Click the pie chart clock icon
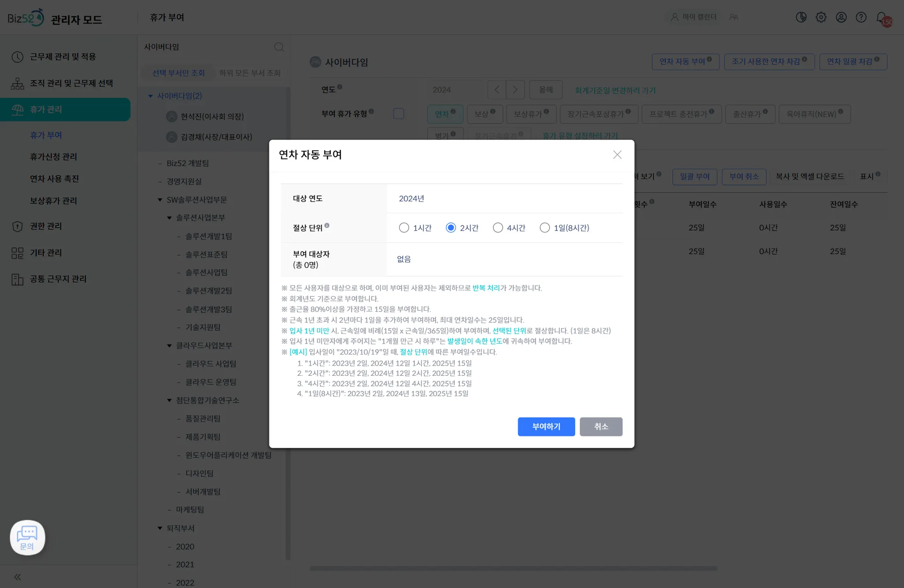Image resolution: width=904 pixels, height=588 pixels. coord(801,17)
